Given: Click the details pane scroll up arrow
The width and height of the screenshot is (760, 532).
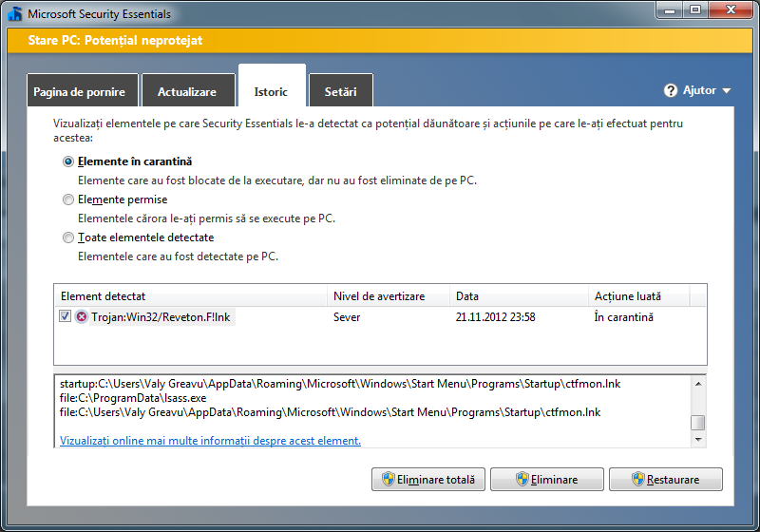Looking at the screenshot, I should 698,384.
